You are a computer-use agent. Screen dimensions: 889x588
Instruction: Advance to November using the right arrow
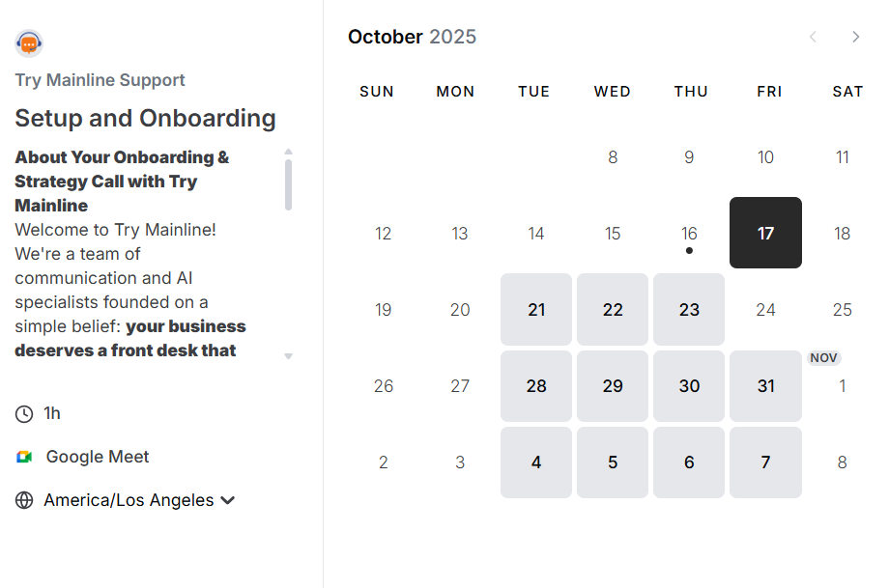coord(855,37)
